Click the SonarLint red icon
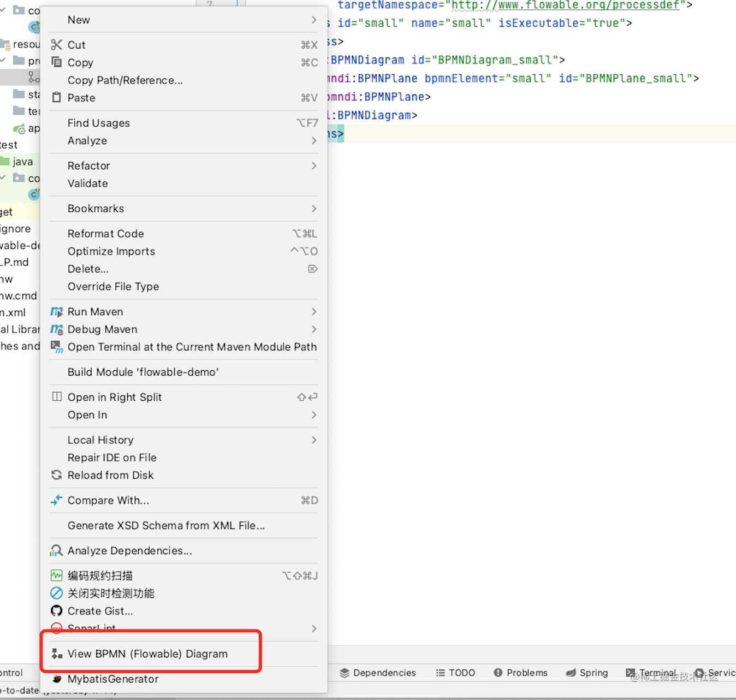Viewport: 736px width, 700px height. point(56,628)
